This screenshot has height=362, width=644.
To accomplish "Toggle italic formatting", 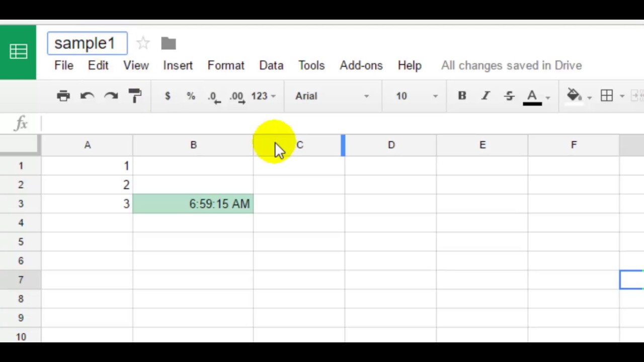I will 486,96.
